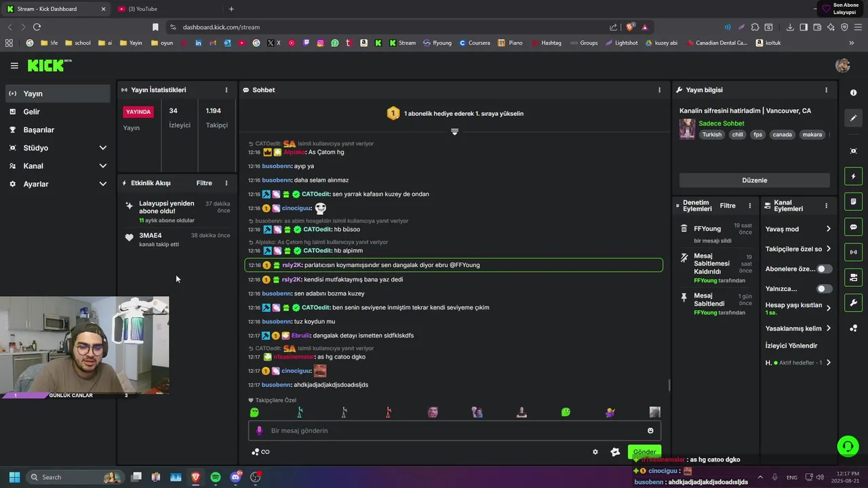This screenshot has width=868, height=488.
Task: Expand the Ayarlar sidebar section
Action: (58, 184)
